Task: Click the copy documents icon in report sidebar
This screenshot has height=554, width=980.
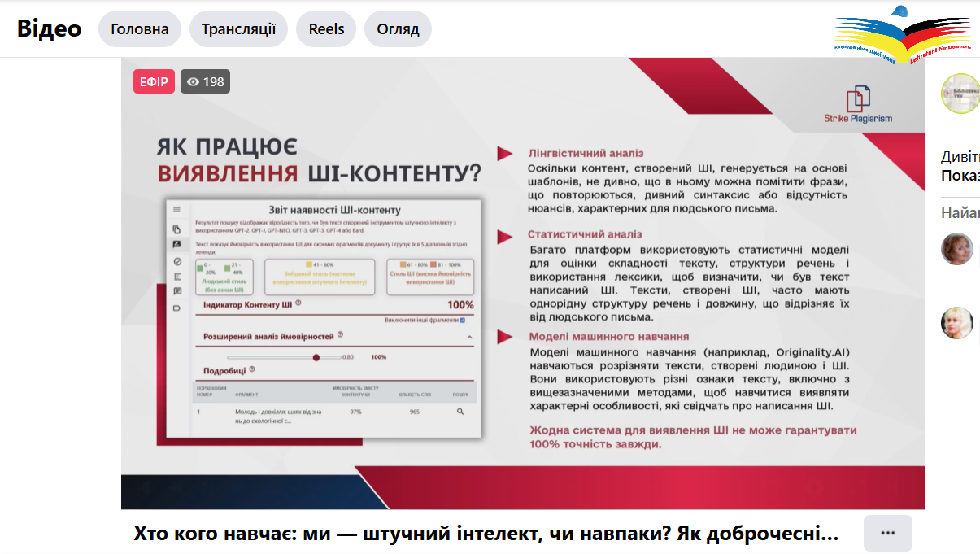Action: tap(176, 229)
